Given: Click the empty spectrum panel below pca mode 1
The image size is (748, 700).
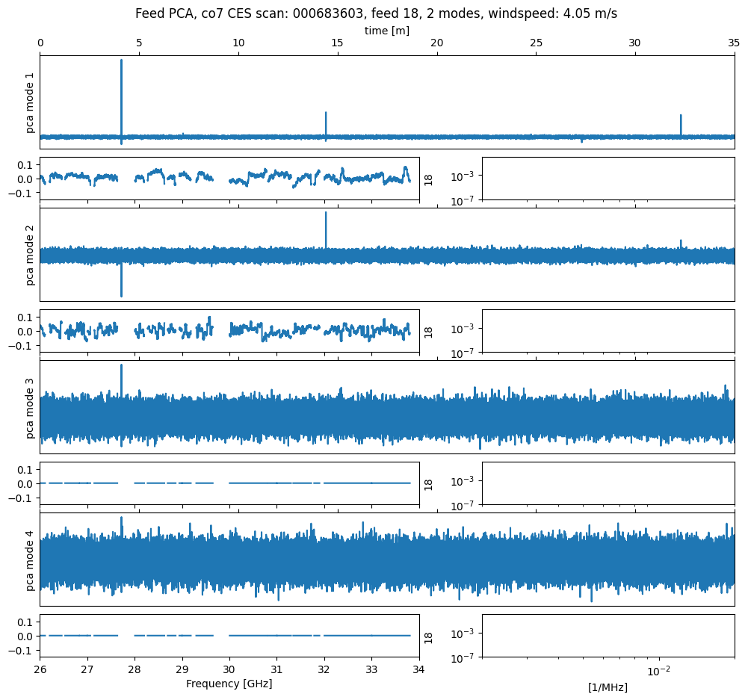Looking at the screenshot, I should [608, 179].
